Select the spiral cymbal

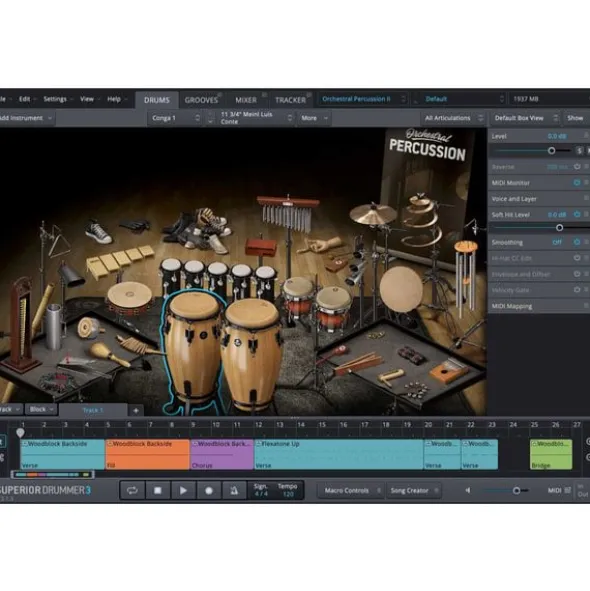(x=421, y=220)
